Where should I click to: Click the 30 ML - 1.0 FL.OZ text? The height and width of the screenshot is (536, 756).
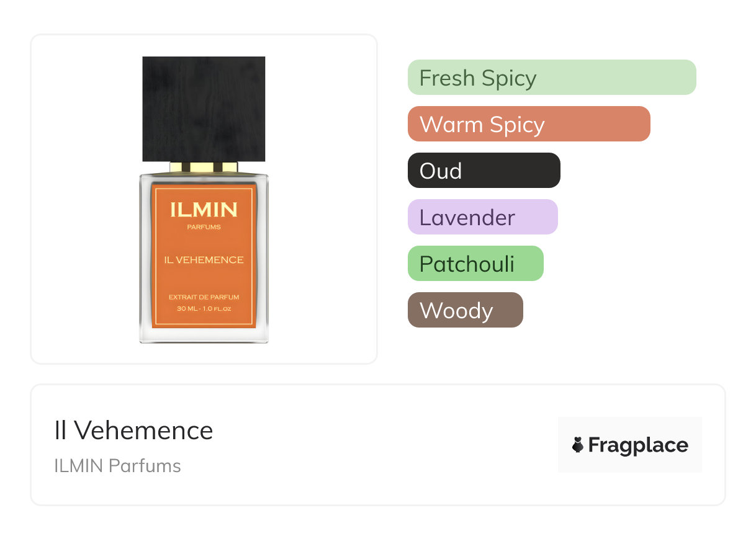pos(204,308)
